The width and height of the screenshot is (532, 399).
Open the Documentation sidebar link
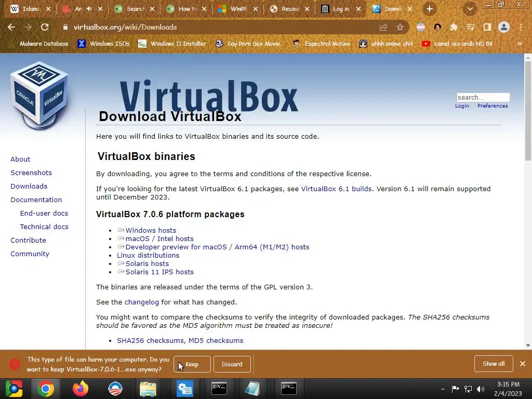(36, 200)
